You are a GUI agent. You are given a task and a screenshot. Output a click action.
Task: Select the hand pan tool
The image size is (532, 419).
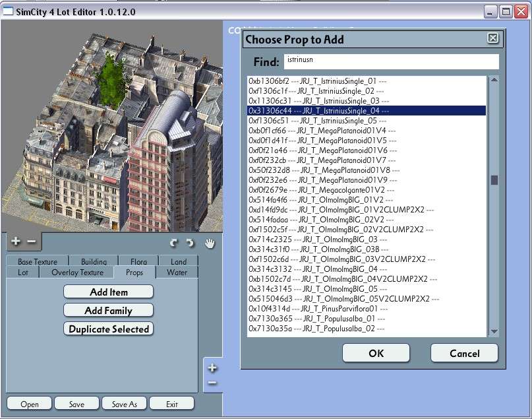pos(210,243)
